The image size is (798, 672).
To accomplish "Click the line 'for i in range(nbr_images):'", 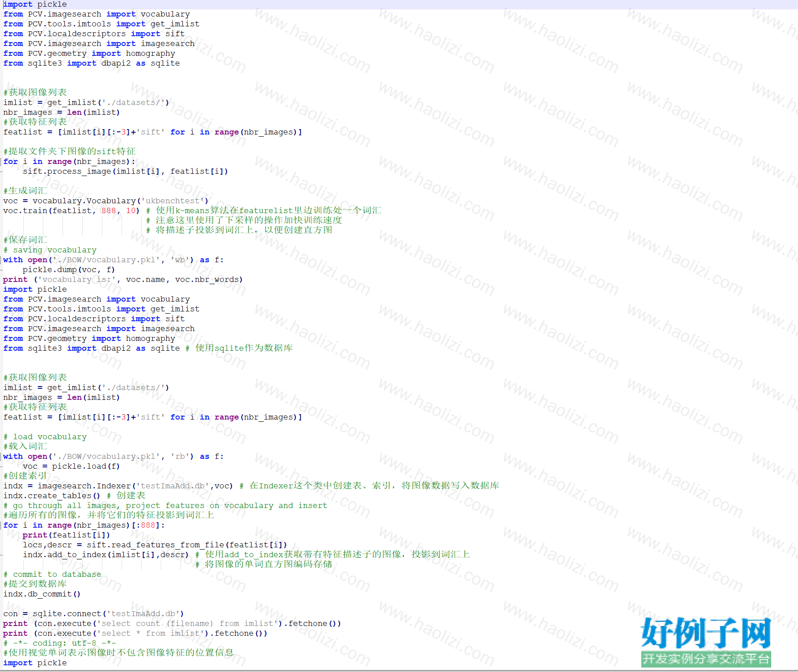I will click(69, 161).
